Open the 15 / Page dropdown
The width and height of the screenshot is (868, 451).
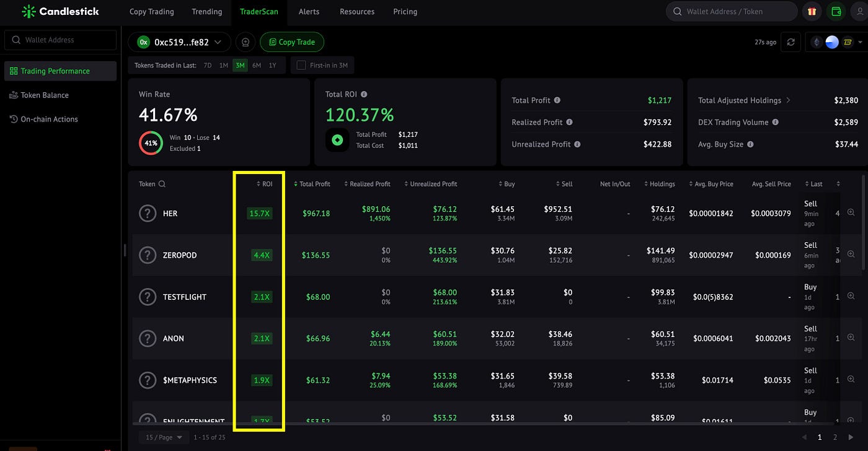pos(164,437)
